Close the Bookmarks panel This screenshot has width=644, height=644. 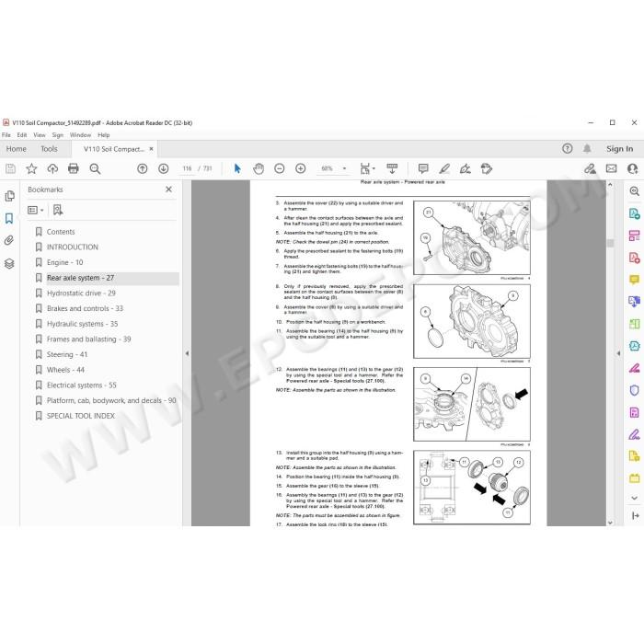coord(168,190)
